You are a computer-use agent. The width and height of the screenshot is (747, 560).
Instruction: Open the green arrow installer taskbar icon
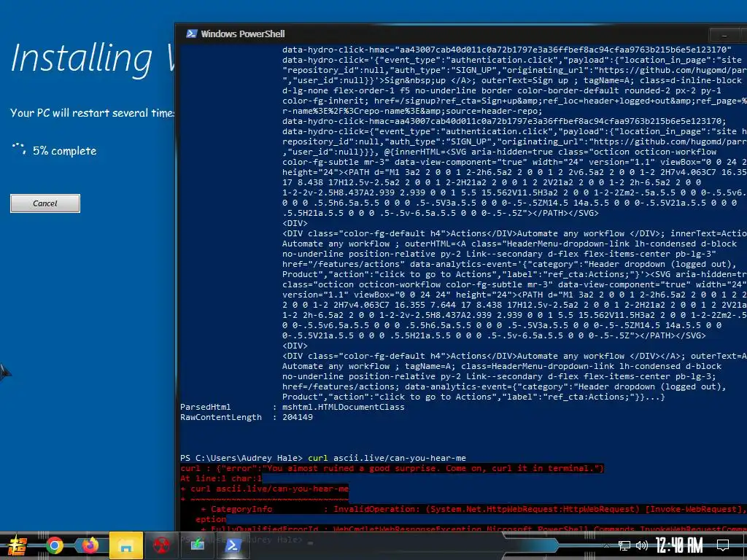(197, 545)
